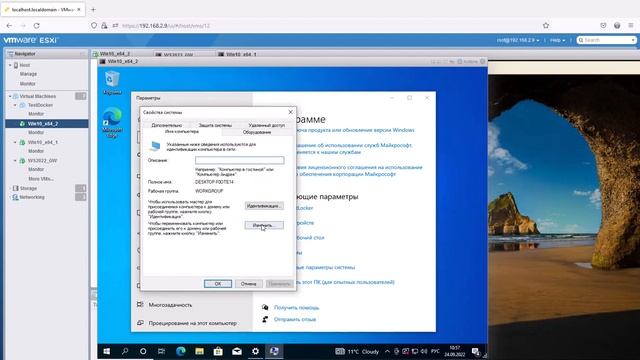Collapse the Host tree node
The height and width of the screenshot is (360, 640).
[x=10, y=65]
